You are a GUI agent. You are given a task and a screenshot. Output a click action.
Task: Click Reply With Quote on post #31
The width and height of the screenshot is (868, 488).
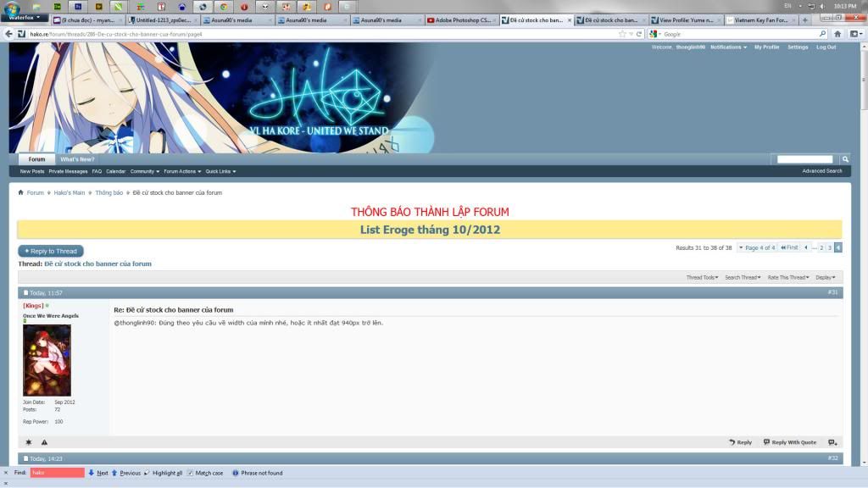(789, 442)
